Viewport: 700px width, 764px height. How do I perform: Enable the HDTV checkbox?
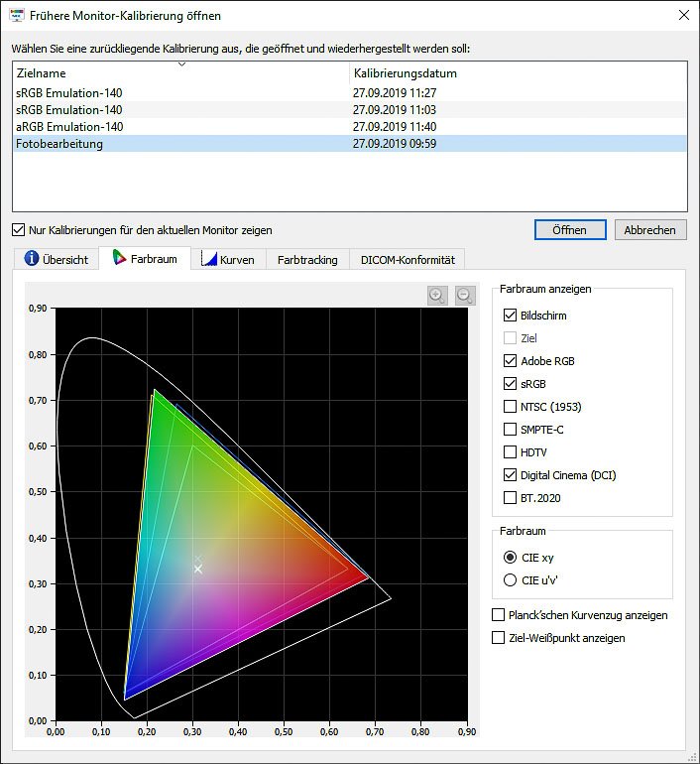(510, 452)
